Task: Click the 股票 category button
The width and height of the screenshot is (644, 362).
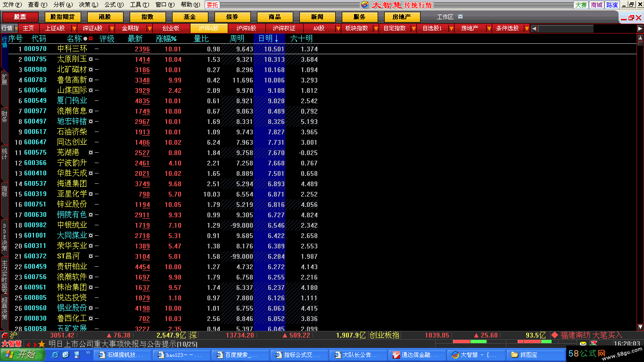Action: coord(20,17)
